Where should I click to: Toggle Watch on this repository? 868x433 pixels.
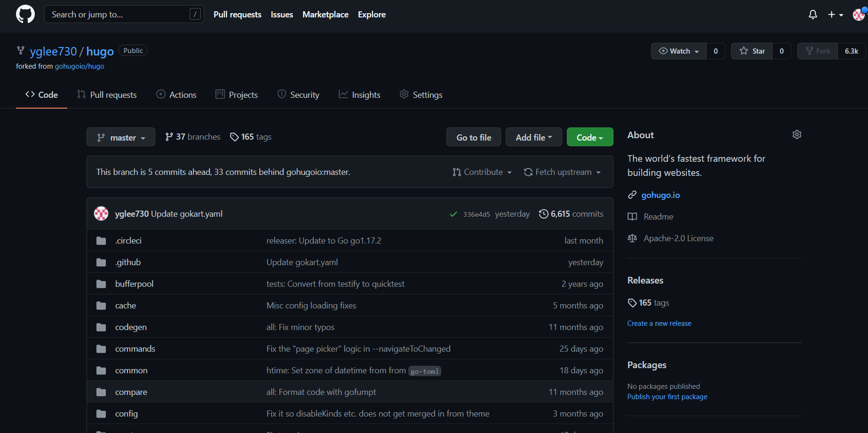pyautogui.click(x=679, y=51)
